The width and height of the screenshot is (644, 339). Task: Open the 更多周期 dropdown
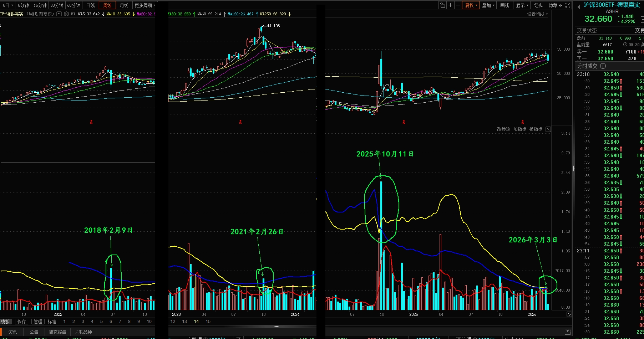145,5
